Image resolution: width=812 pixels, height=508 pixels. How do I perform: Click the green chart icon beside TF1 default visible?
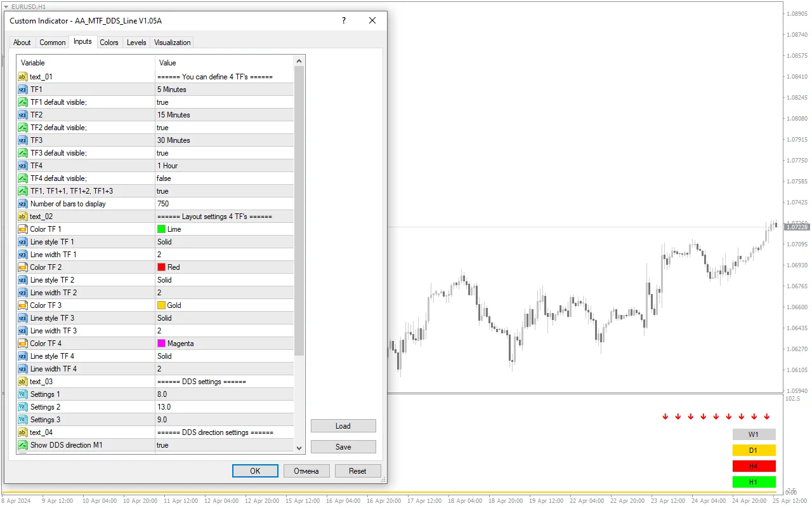coord(22,102)
